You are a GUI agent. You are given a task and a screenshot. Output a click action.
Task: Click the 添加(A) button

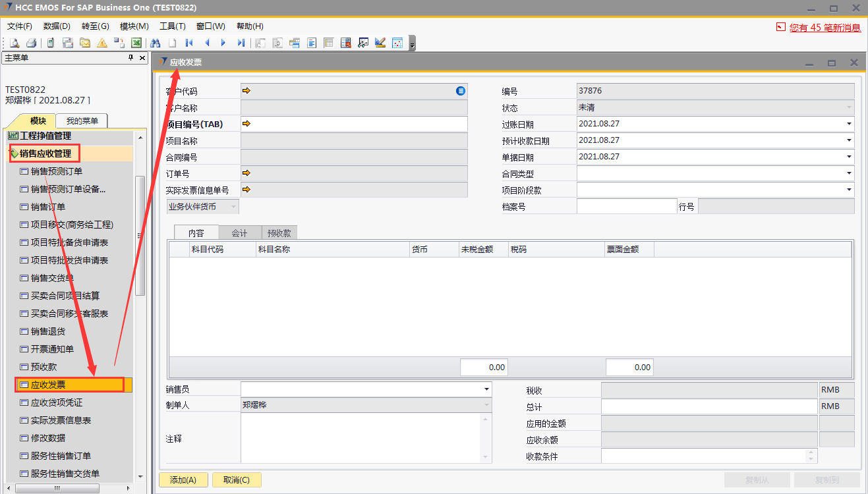(183, 480)
